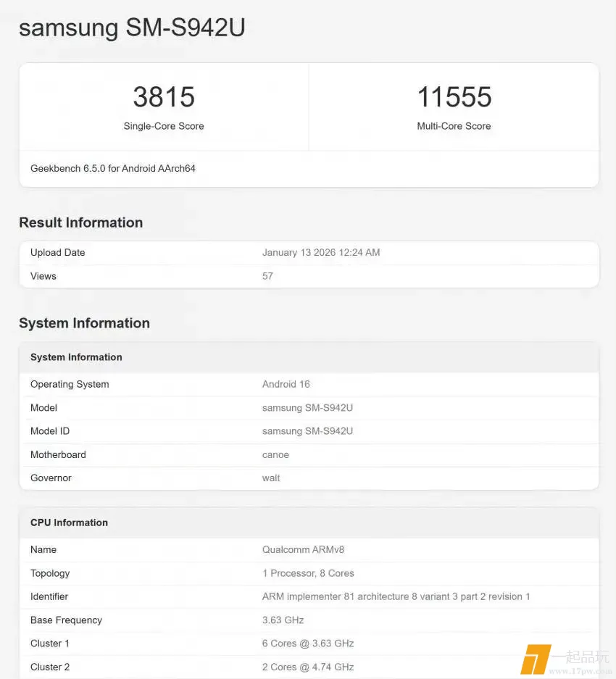Click the Single-Core Score label

[164, 126]
